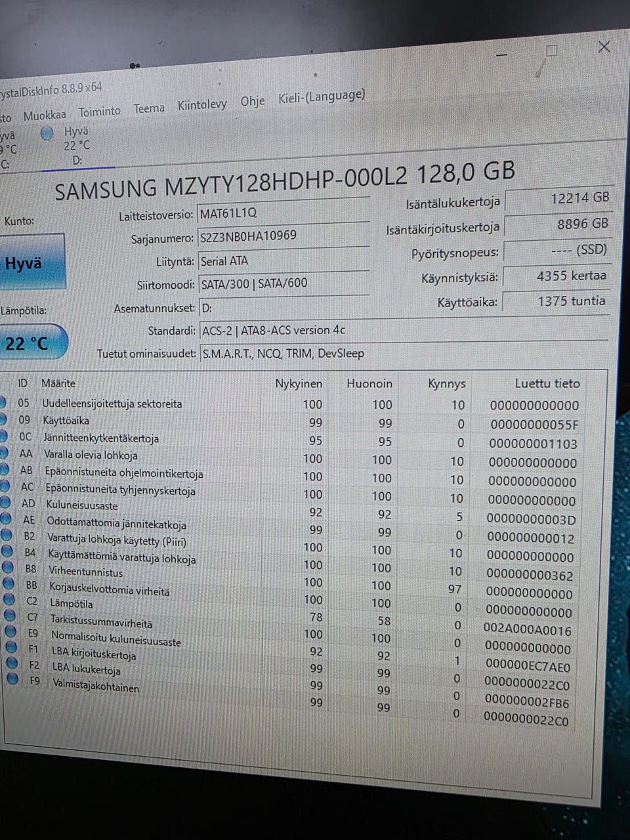The image size is (630, 840).
Task: Click the Liityntä field Serial ATA
Action: (x=283, y=261)
